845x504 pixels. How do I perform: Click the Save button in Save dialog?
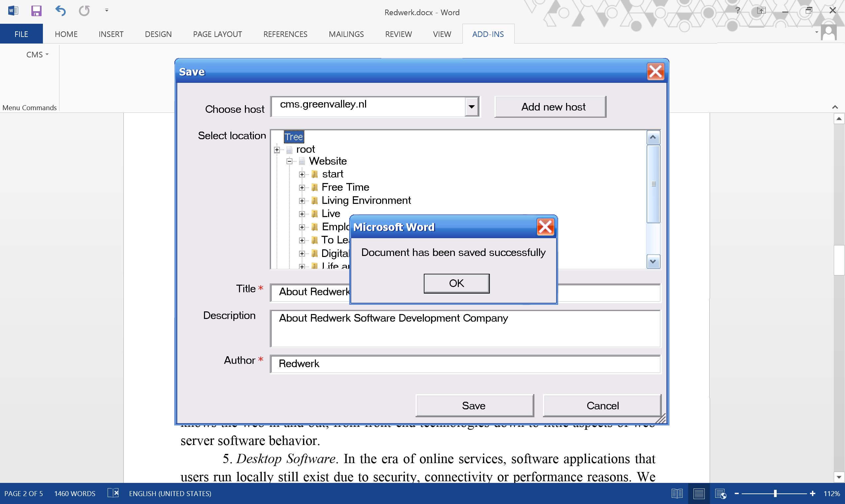point(474,405)
